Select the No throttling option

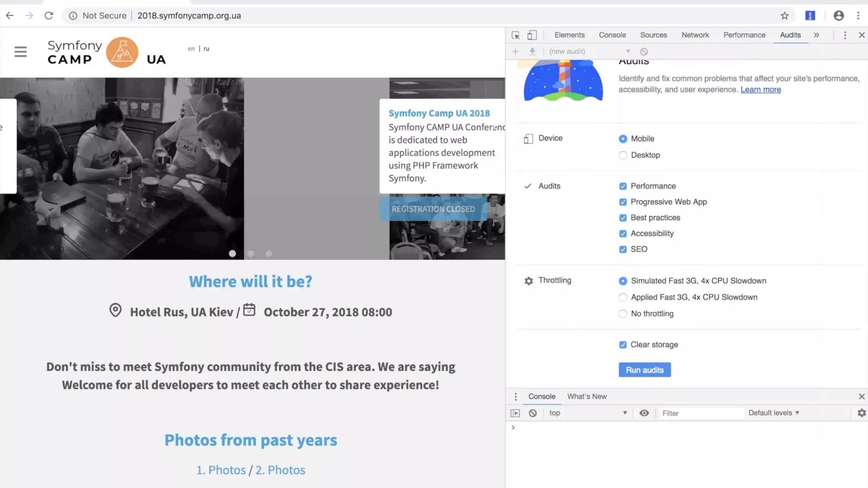coord(623,314)
